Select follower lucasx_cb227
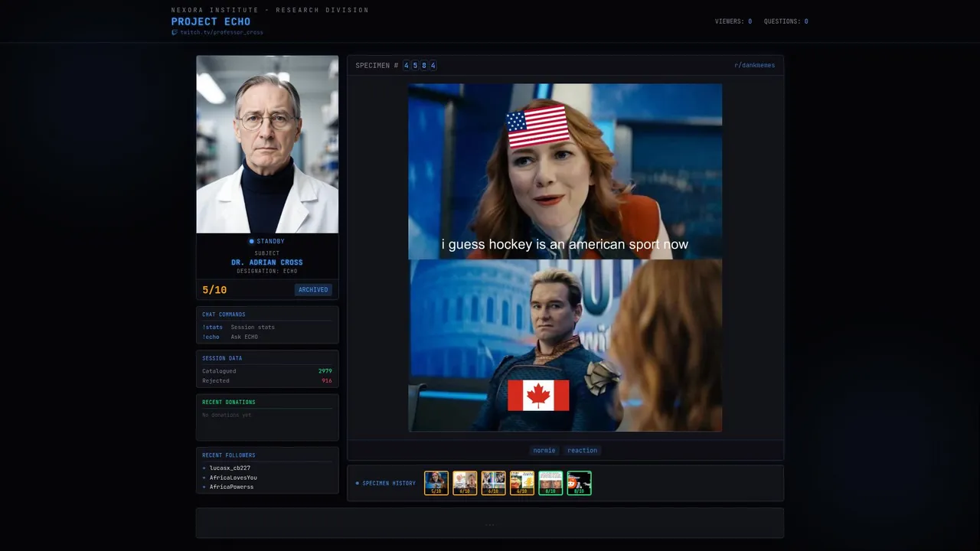Image resolution: width=980 pixels, height=551 pixels. (x=230, y=468)
